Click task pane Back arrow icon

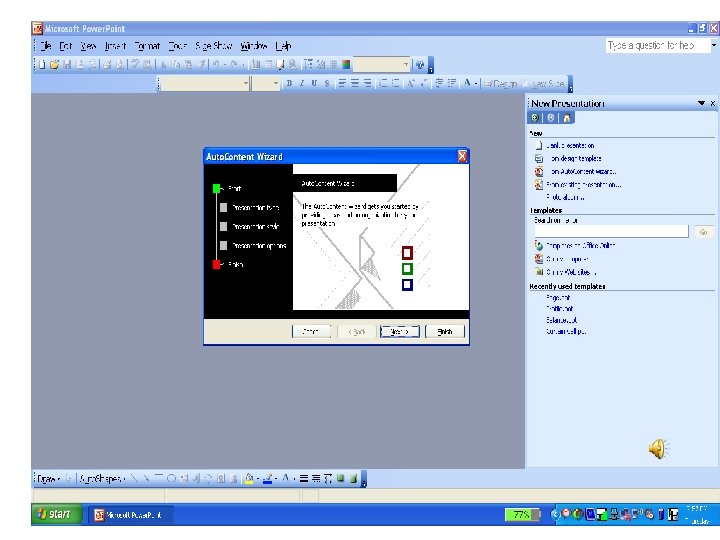[535, 118]
